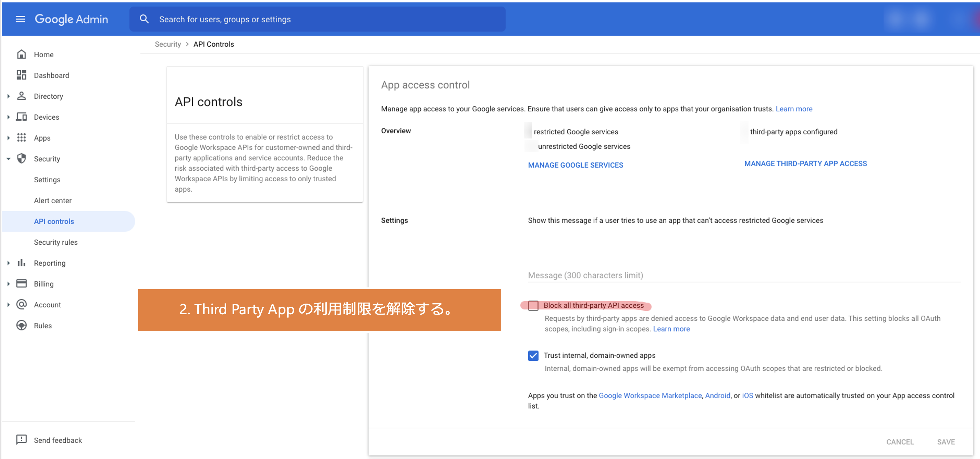Click MANAGE THIRD-PARTY APP ACCESS

[805, 164]
